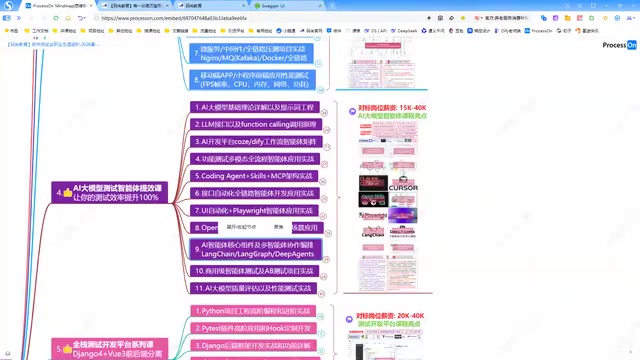The width and height of the screenshot is (640, 360).
Task: Select the main purple AI topic node 4
Action: coord(110,192)
